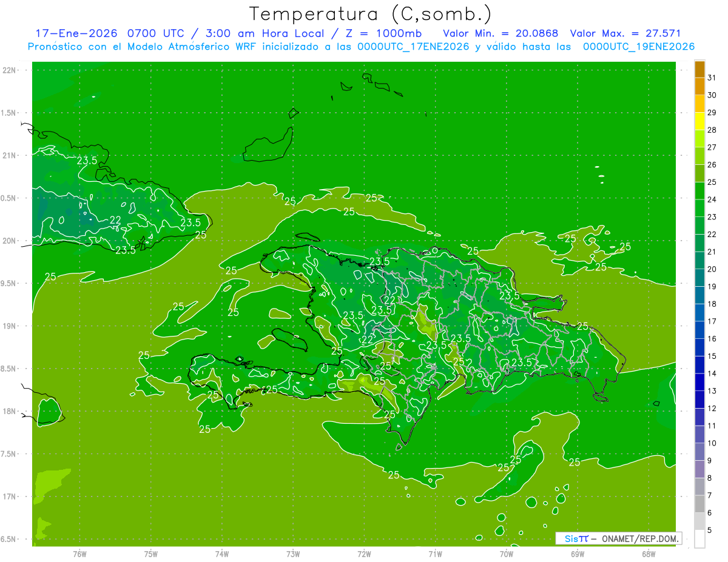Click the legend swatch between 28 and 29

699,121
